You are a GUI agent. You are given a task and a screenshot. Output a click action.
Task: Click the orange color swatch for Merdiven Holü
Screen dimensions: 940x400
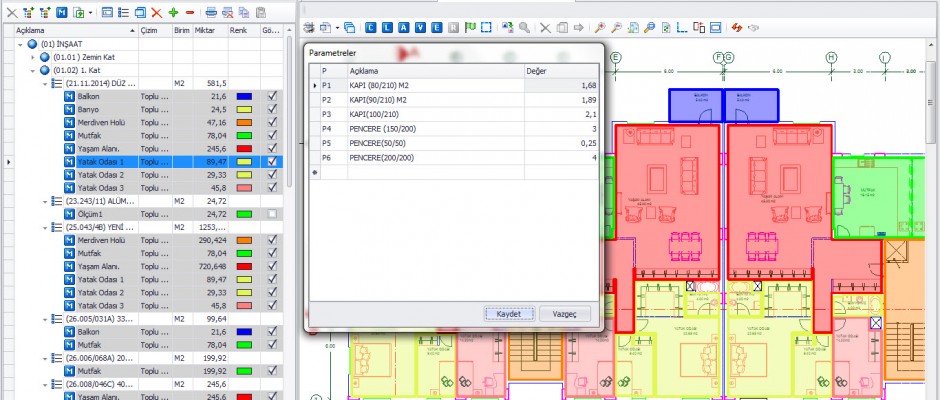(243, 122)
